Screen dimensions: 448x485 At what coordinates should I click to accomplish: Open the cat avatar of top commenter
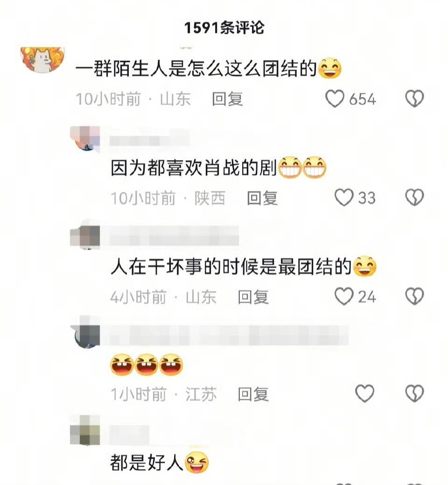pyautogui.click(x=42, y=60)
